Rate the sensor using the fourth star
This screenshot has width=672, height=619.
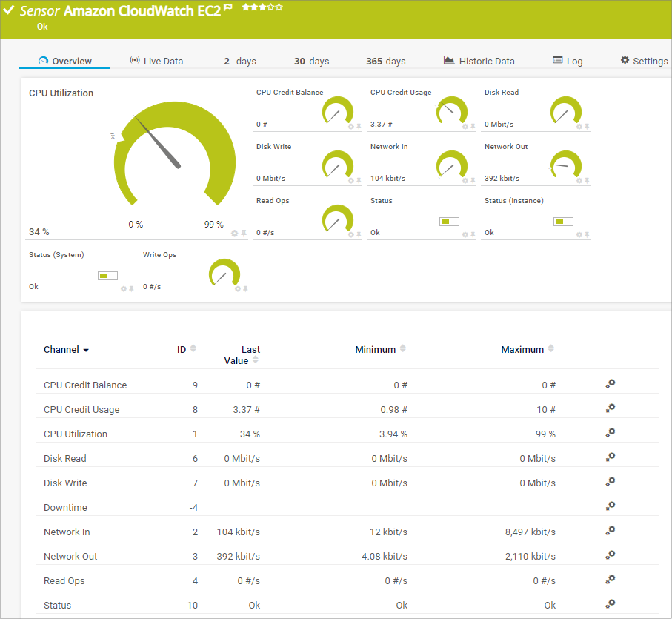(269, 7)
